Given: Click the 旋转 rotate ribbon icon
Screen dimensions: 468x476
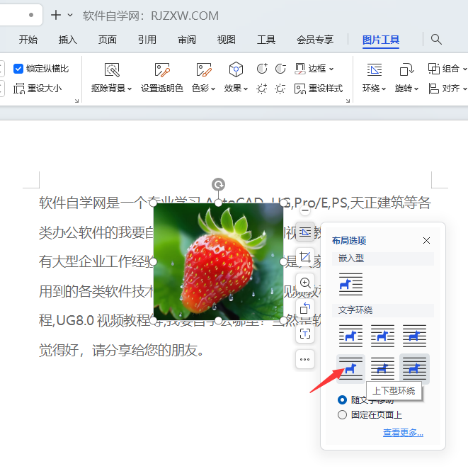Looking at the screenshot, I should click(x=406, y=69).
